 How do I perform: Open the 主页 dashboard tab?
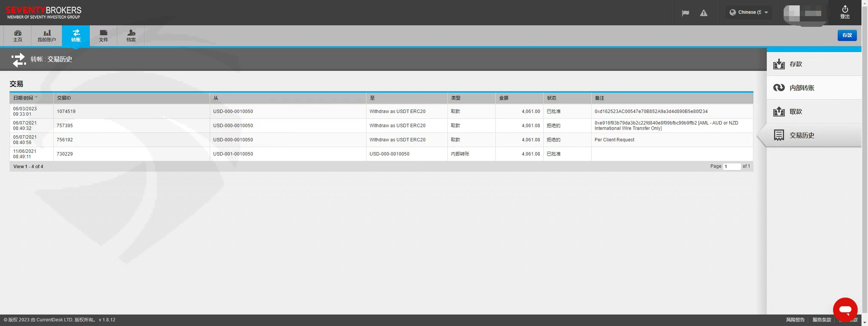click(18, 36)
